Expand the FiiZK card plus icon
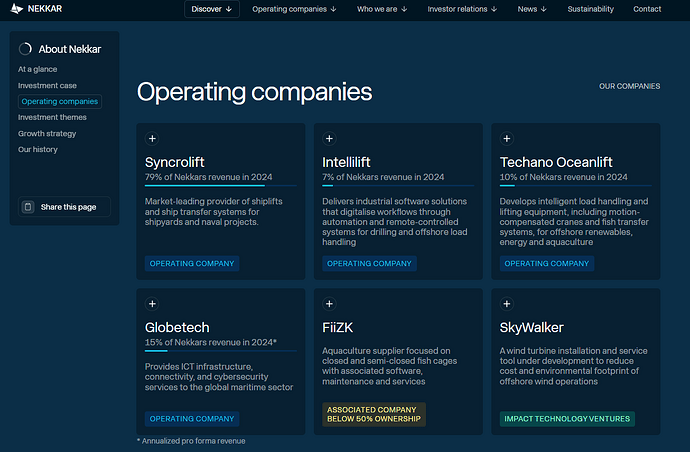 coord(329,304)
